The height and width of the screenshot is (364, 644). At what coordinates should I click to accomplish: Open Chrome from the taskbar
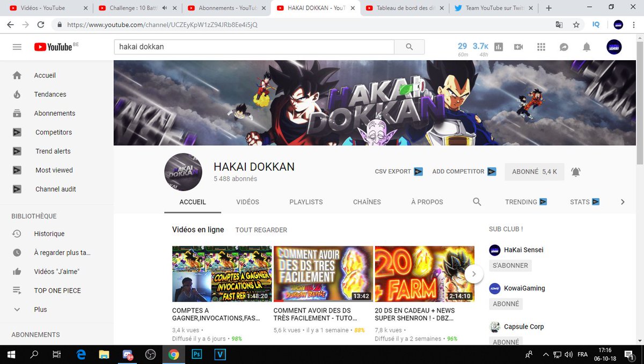pyautogui.click(x=173, y=354)
